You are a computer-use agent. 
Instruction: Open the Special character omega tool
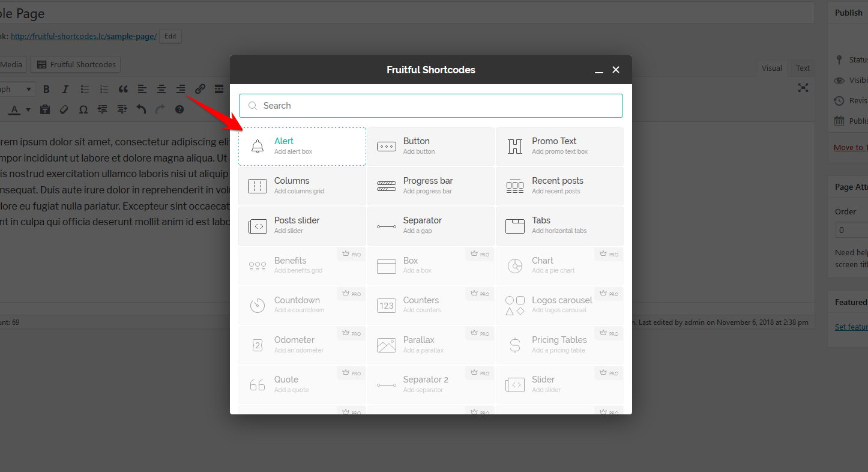pyautogui.click(x=83, y=109)
